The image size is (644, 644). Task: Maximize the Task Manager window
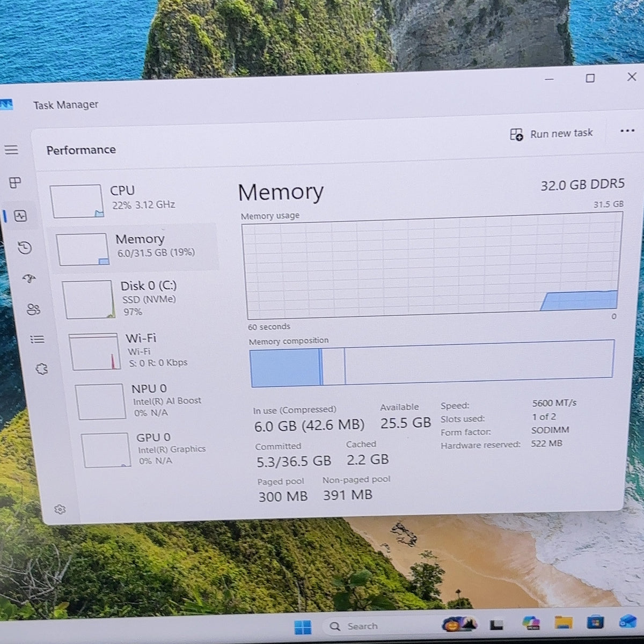coord(590,78)
